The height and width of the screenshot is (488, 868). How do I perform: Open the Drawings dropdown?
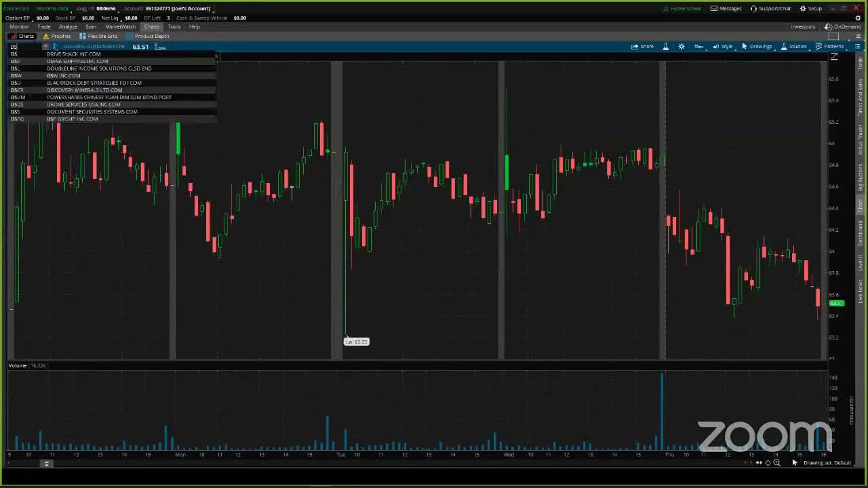(x=757, y=46)
